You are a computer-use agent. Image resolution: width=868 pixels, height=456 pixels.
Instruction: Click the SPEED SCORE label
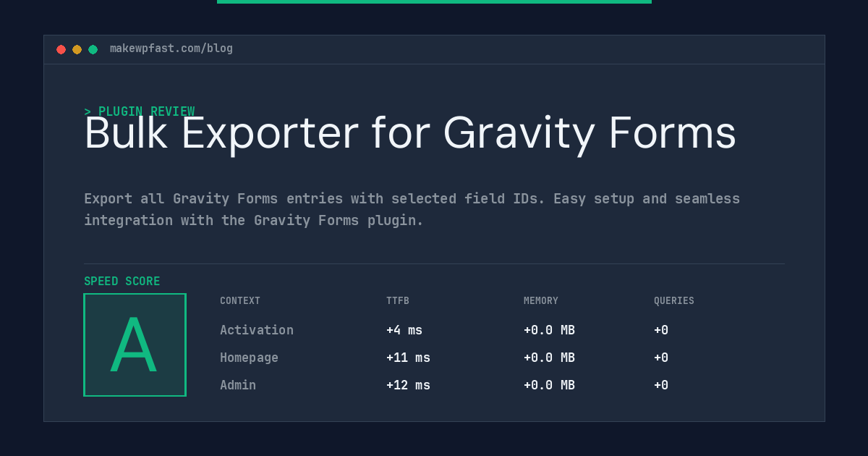click(122, 282)
